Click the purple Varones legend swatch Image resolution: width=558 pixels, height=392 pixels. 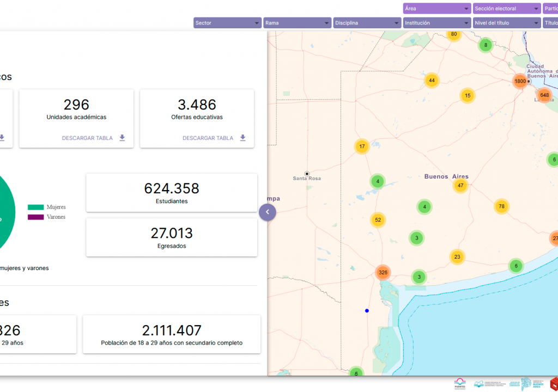[x=35, y=217]
